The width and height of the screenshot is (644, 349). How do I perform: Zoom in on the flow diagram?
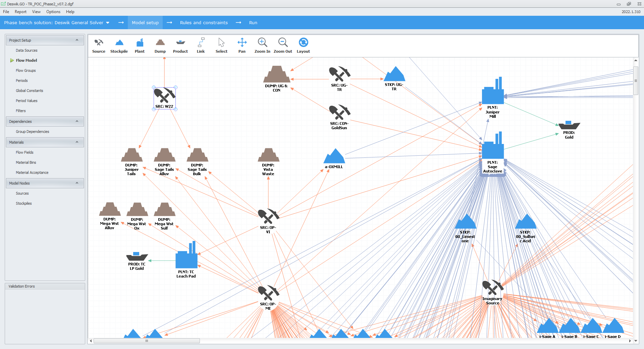(262, 45)
